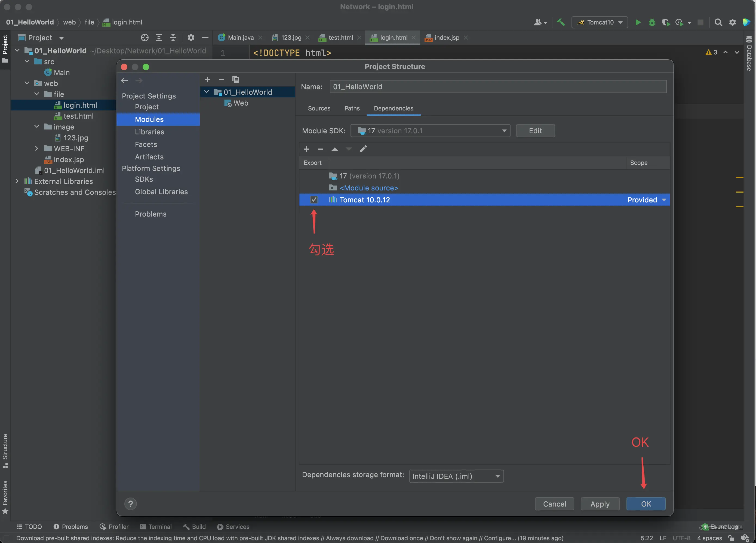The image size is (756, 543).
Task: Open Dependencies storage format dropdown
Action: tap(456, 476)
